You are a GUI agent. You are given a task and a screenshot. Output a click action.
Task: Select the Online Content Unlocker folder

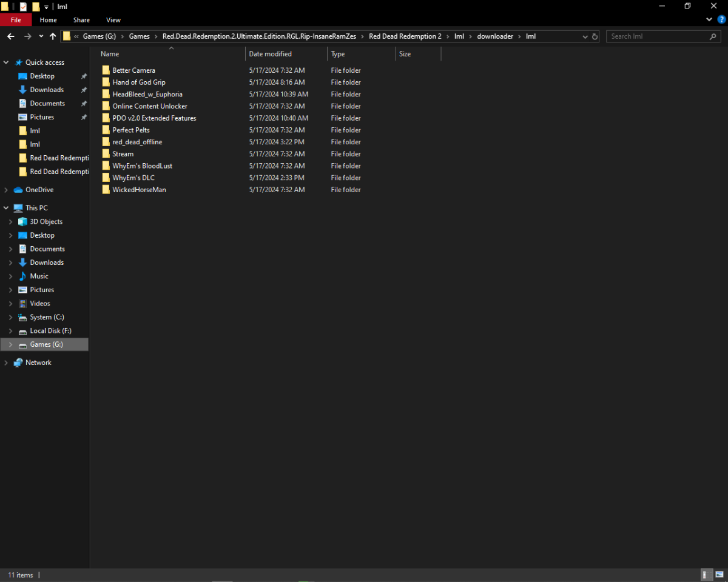(x=149, y=106)
